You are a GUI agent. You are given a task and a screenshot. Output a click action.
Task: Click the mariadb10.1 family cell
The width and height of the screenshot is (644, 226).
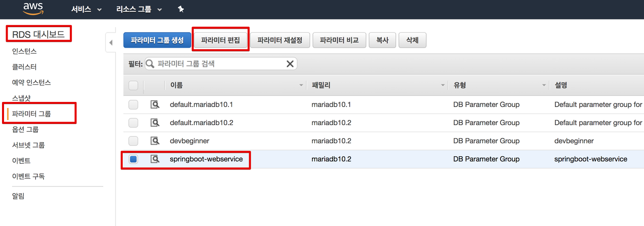coord(331,104)
